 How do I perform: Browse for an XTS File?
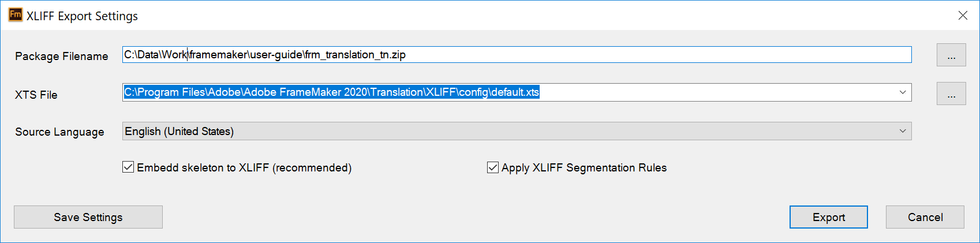951,94
